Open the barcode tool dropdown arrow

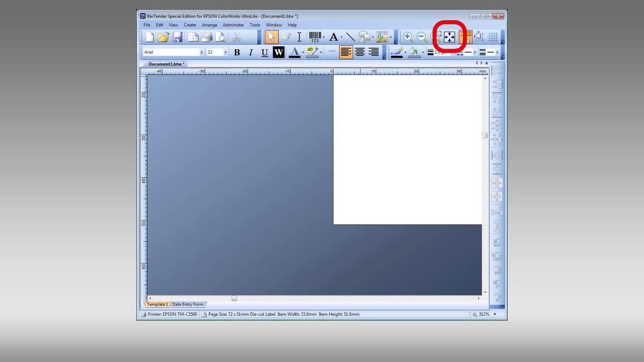[x=324, y=37]
